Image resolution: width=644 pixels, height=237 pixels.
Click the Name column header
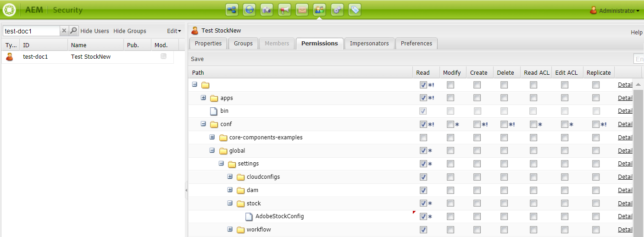point(95,45)
